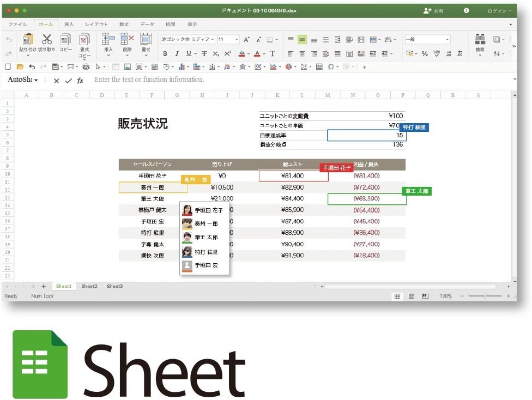Toggle bold formatting

[165, 53]
